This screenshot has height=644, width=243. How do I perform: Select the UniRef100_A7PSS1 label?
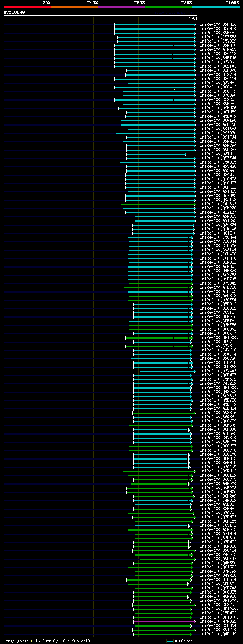tap(218, 622)
